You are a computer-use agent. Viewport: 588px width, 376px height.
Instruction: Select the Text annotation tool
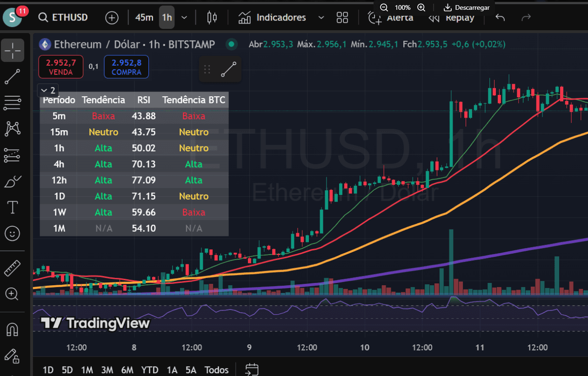pyautogui.click(x=13, y=208)
